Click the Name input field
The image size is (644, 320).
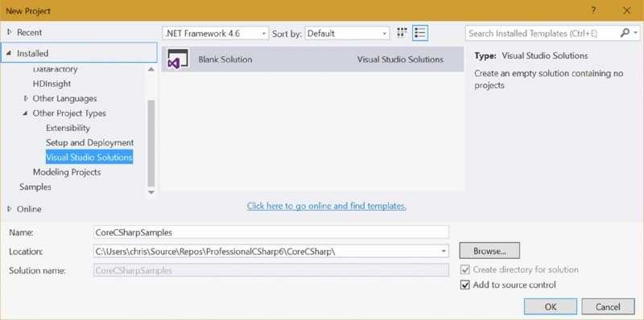[x=271, y=232]
